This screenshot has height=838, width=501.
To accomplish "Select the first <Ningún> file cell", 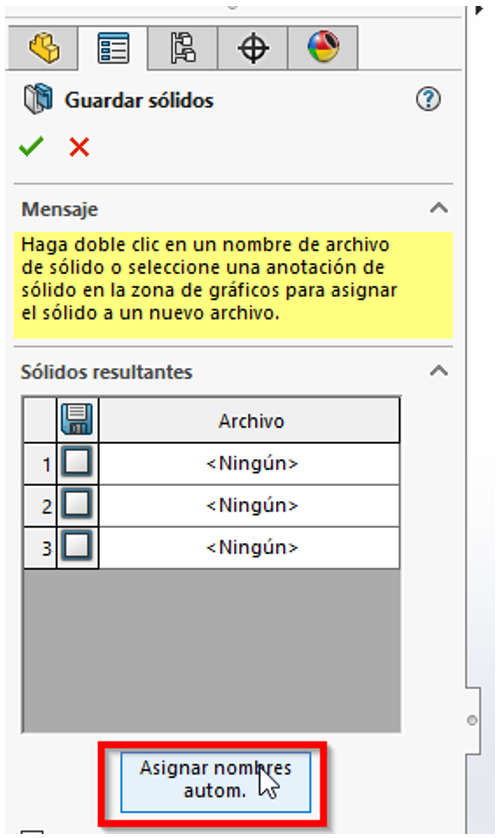I will (249, 463).
